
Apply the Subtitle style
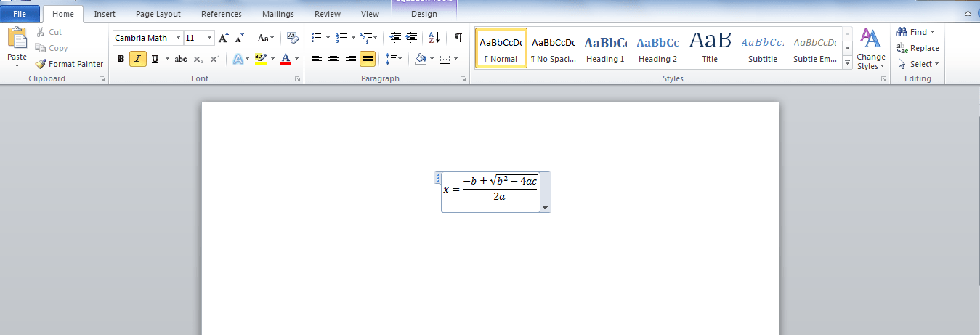tap(763, 48)
